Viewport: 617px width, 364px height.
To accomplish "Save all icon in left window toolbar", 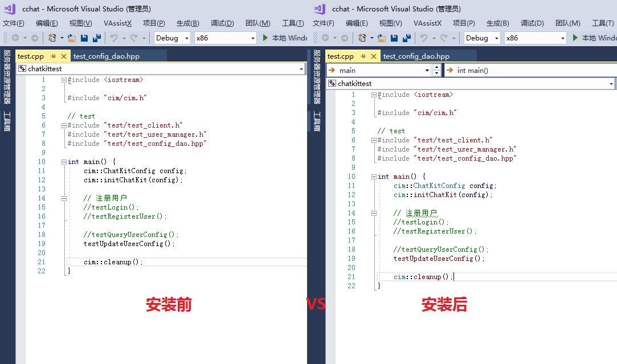I will pyautogui.click(x=97, y=38).
